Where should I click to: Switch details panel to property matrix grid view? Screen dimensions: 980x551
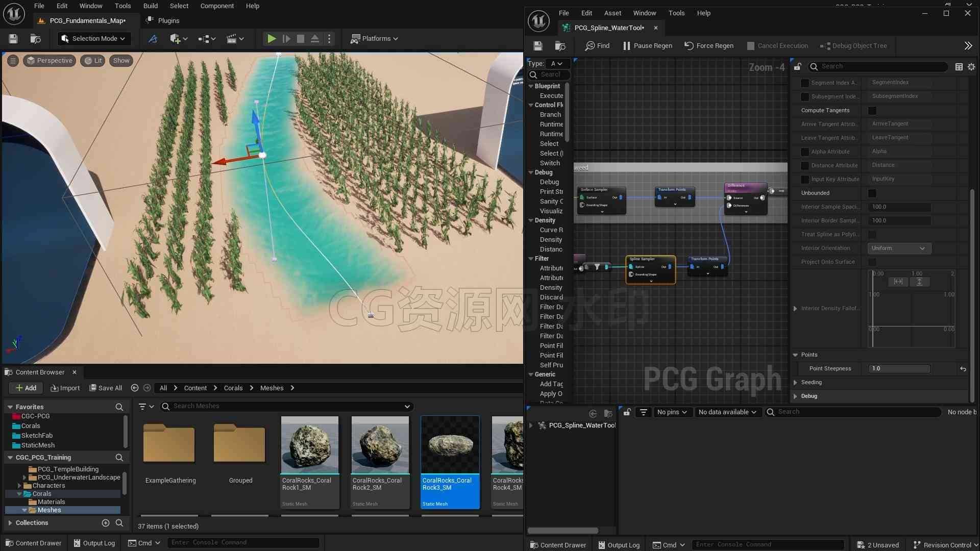(x=959, y=67)
